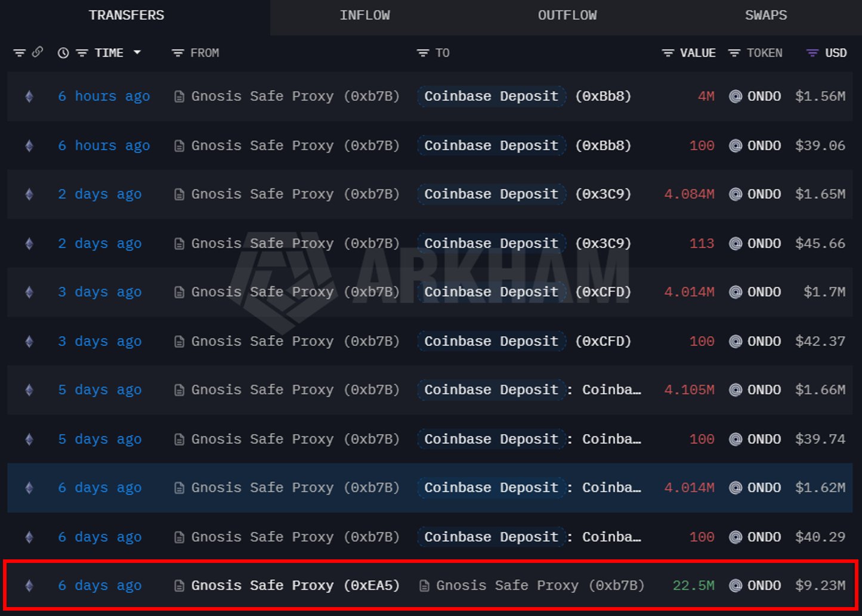862x616 pixels.
Task: Open the filter icon beside TIME
Action: click(x=82, y=53)
